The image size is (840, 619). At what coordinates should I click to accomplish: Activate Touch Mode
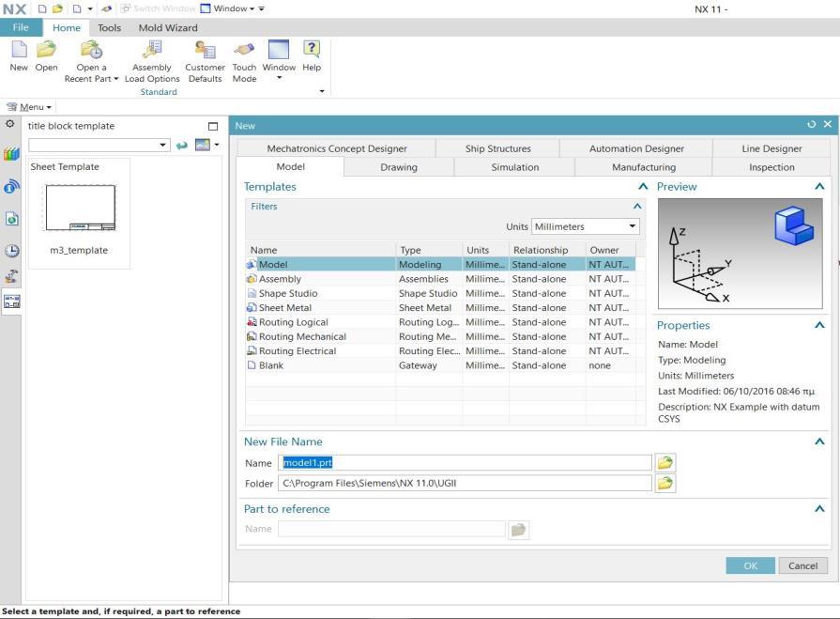click(244, 49)
